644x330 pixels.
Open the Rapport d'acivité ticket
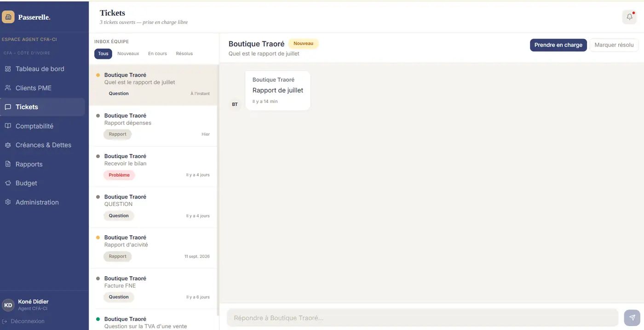(x=153, y=248)
